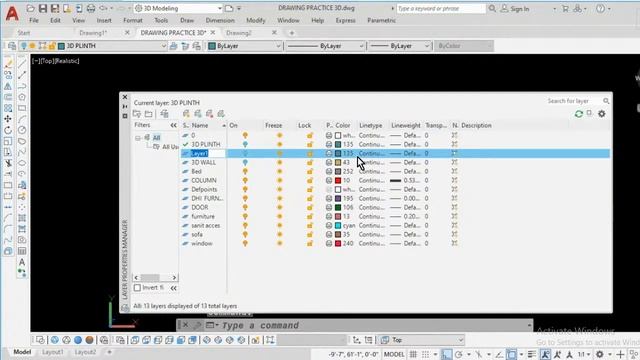Switch to the Layout1 tab
This screenshot has height=360, width=640.
pyautogui.click(x=53, y=352)
